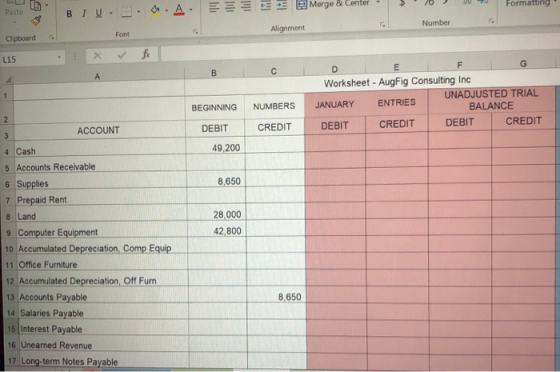Select Accumulated Depreciation, Comp Equip cell
Screen dimensions: 560x372
tap(102, 248)
